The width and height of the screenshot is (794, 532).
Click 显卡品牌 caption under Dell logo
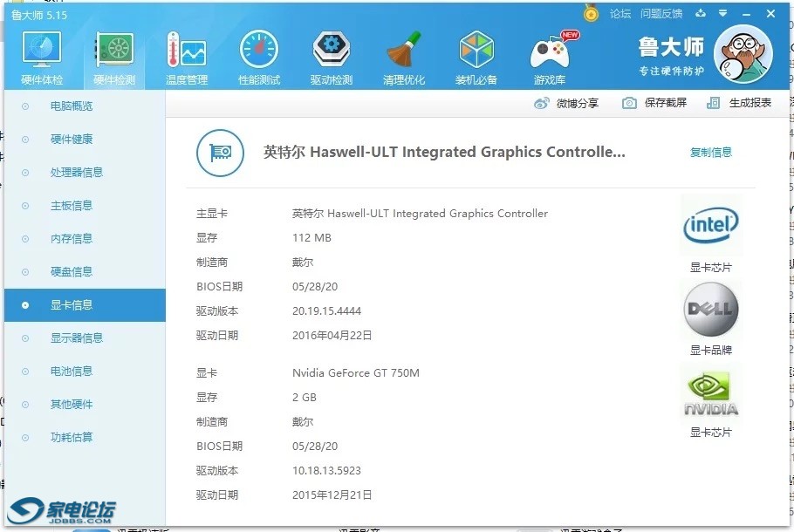click(x=711, y=351)
